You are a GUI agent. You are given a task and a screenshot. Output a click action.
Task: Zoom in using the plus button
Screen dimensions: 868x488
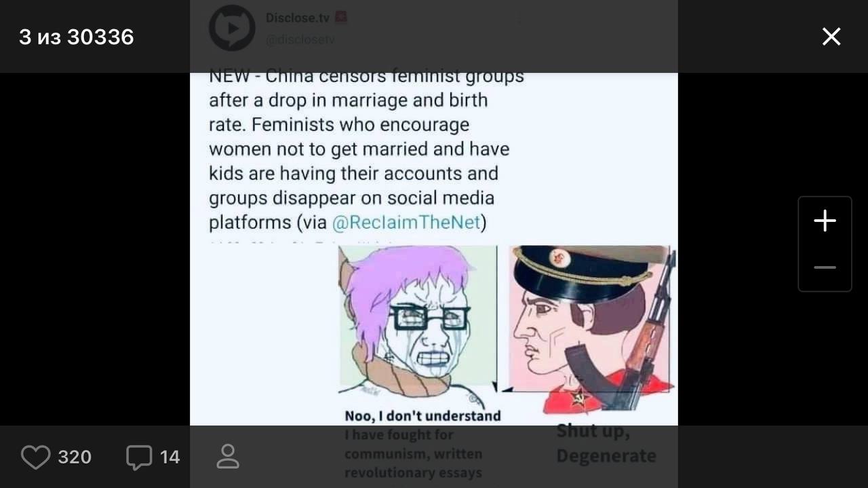tap(825, 221)
